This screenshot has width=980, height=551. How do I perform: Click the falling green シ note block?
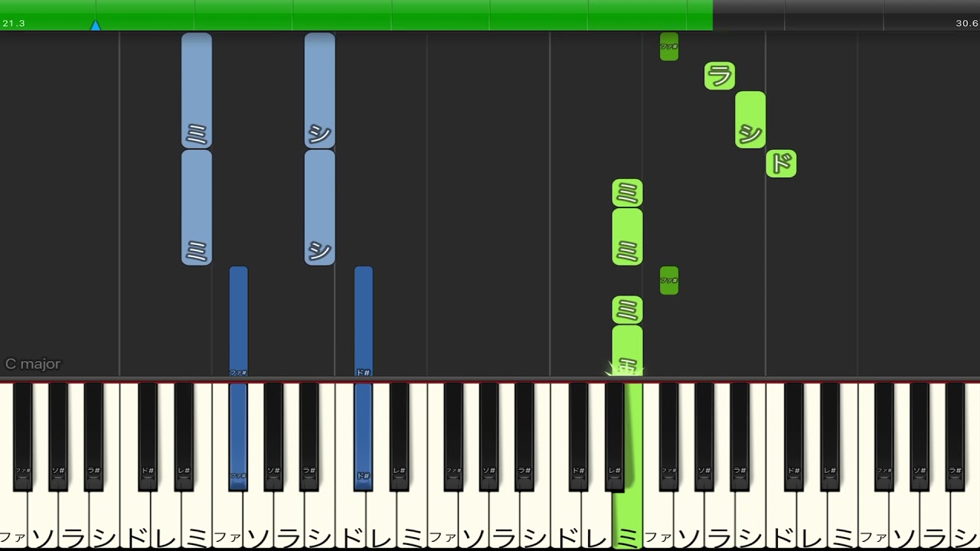pos(750,119)
